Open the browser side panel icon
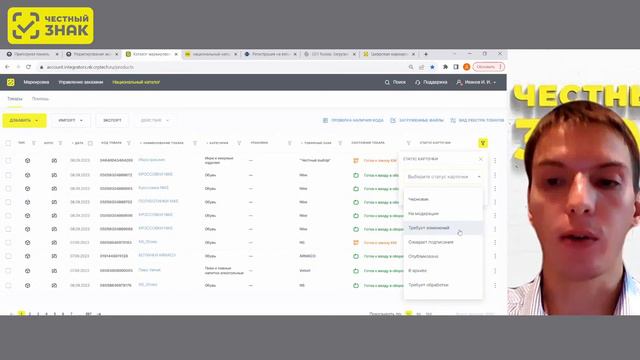Image resolution: width=640 pixels, height=360 pixels. (x=456, y=67)
